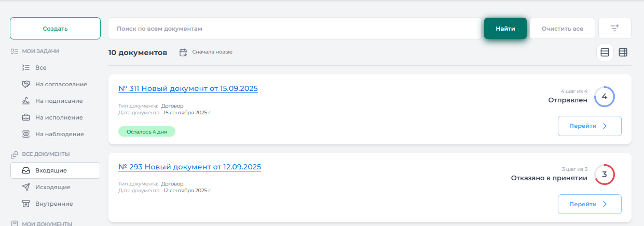Open 'На исполнение' briefcase menu item

point(59,117)
